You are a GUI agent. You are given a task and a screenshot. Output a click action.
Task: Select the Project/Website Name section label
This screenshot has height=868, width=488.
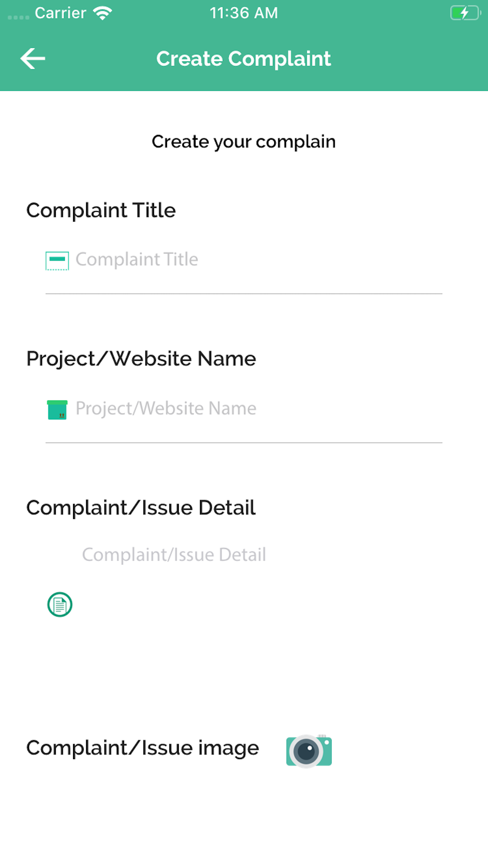[x=141, y=358]
